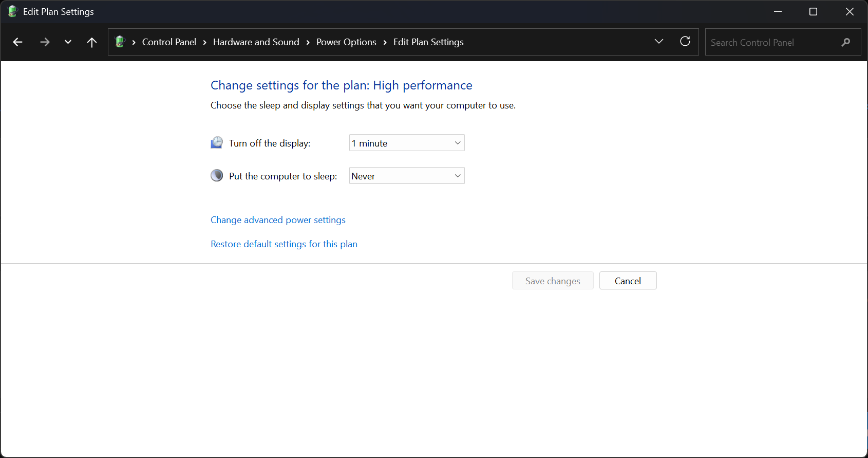Expand the address bar history dropdown
Viewport: 868px width, 458px height.
(x=659, y=42)
